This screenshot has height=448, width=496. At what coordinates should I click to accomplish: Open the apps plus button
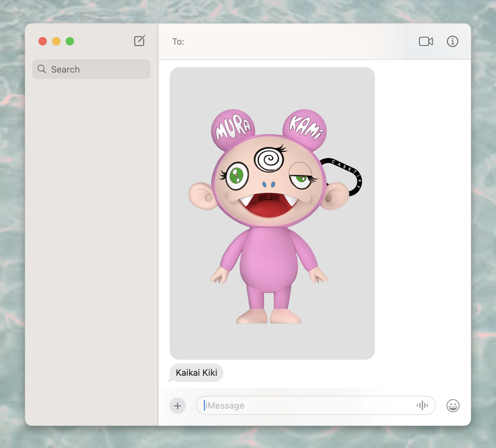pos(178,405)
